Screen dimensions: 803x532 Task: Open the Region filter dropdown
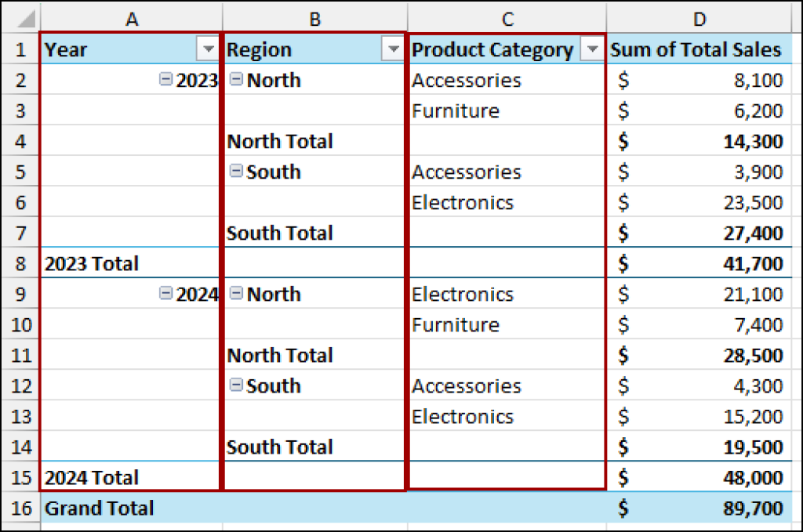[393, 49]
